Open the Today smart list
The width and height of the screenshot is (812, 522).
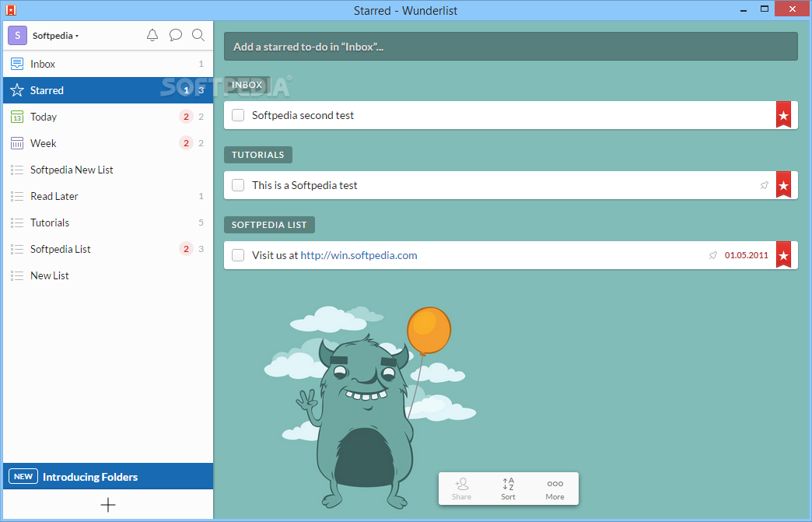point(107,117)
